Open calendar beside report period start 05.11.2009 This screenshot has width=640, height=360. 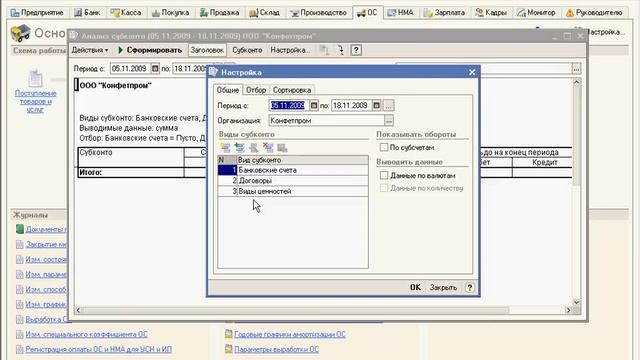point(155,69)
